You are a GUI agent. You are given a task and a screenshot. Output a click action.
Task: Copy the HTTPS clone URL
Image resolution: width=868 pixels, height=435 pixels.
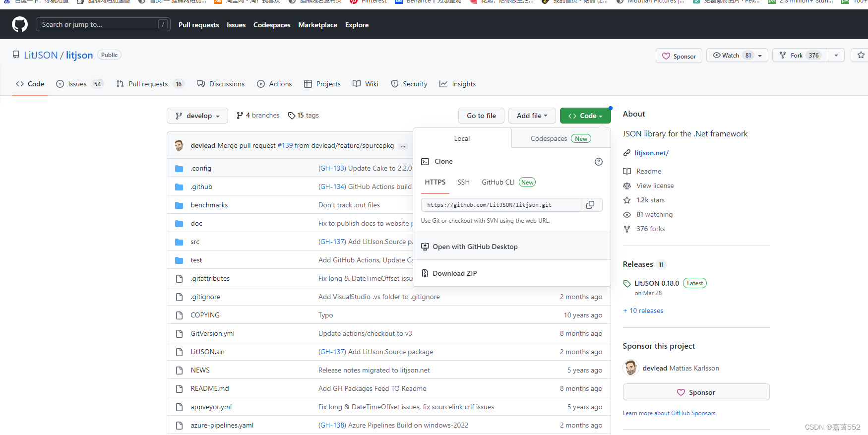pos(590,205)
